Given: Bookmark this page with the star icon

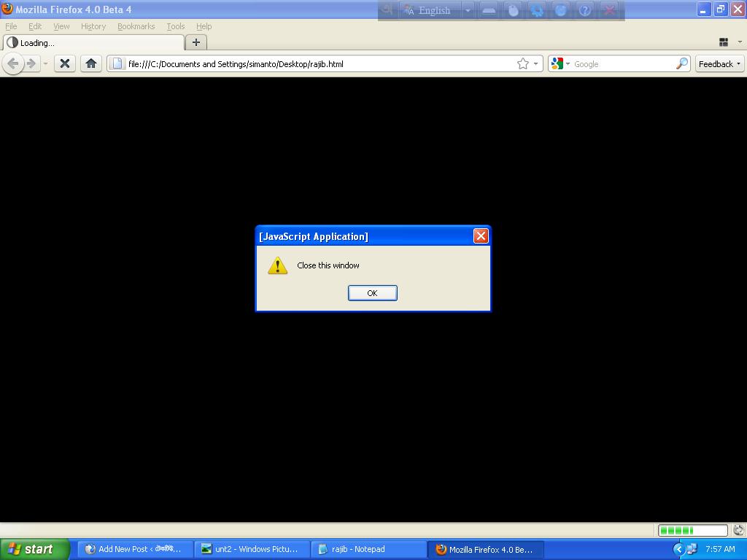Looking at the screenshot, I should click(x=522, y=63).
